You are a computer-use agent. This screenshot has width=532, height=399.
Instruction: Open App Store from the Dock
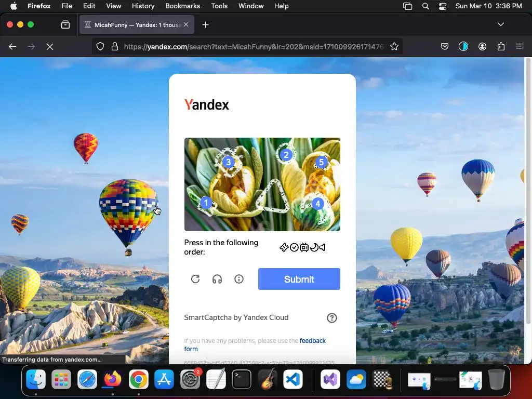click(164, 379)
